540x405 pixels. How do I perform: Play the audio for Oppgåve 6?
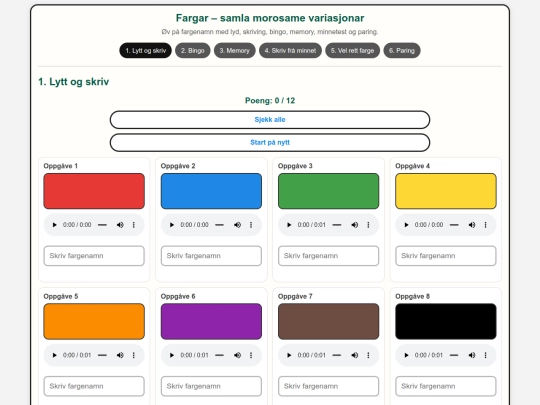172,355
